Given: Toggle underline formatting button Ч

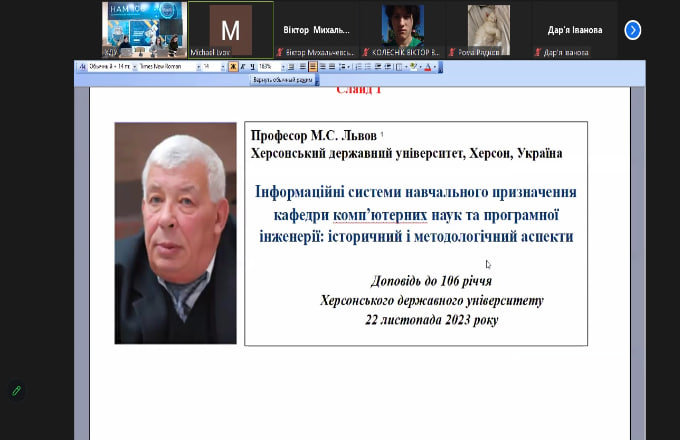Looking at the screenshot, I should coord(252,67).
